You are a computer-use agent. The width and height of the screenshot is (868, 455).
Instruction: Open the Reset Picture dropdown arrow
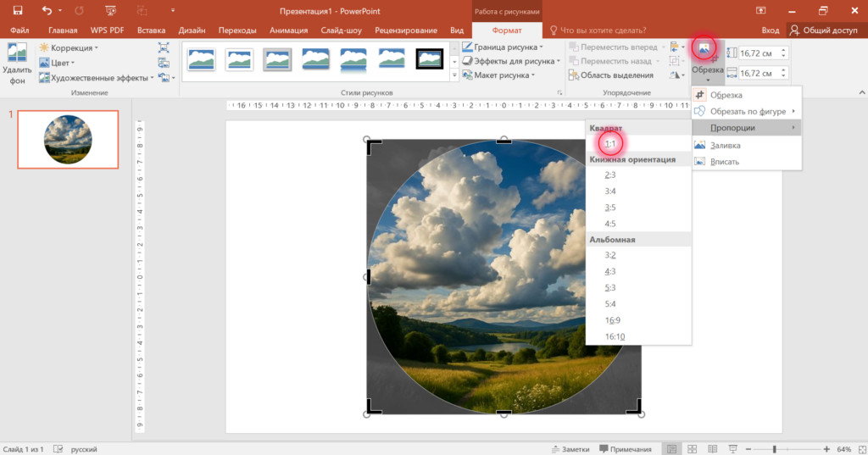tap(173, 78)
